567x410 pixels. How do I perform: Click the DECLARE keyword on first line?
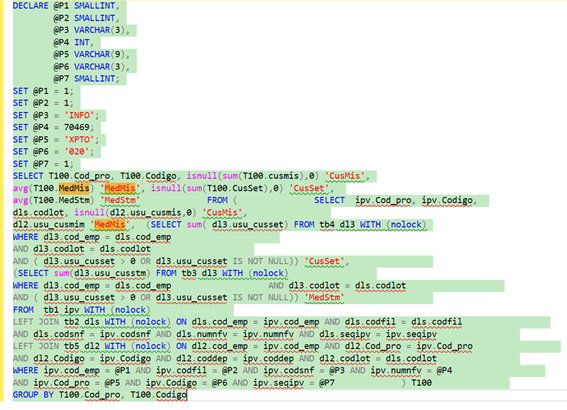(x=30, y=6)
